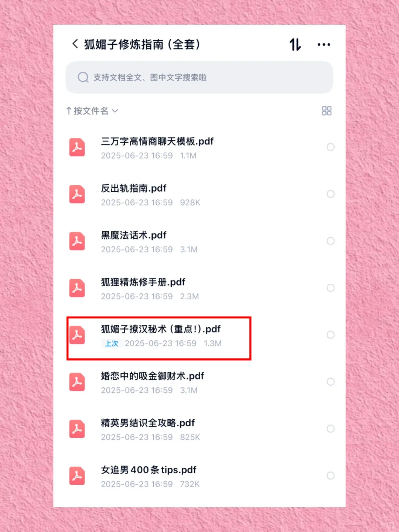Viewport: 399px width, 532px height.
Task: Switch to grid view layout icon
Action: [327, 111]
